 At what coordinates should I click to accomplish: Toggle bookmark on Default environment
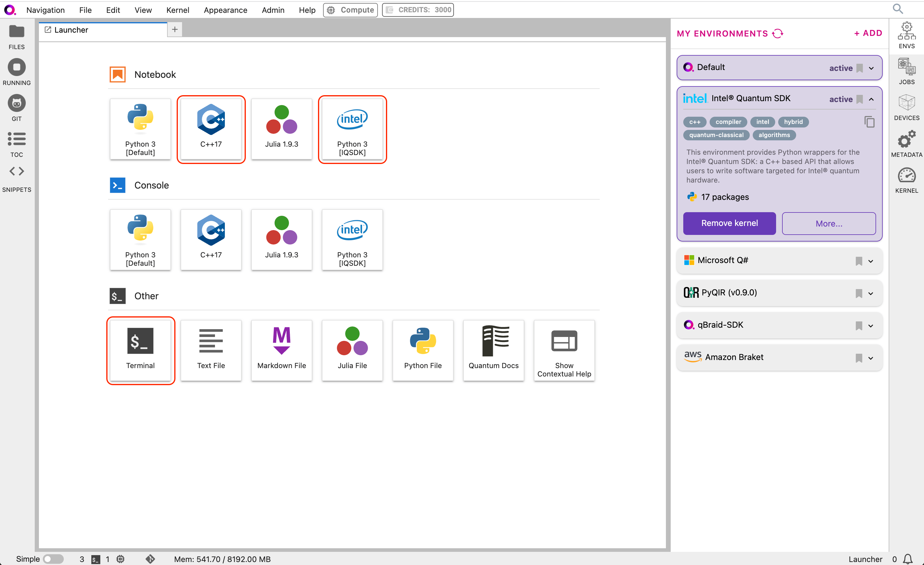[860, 68]
